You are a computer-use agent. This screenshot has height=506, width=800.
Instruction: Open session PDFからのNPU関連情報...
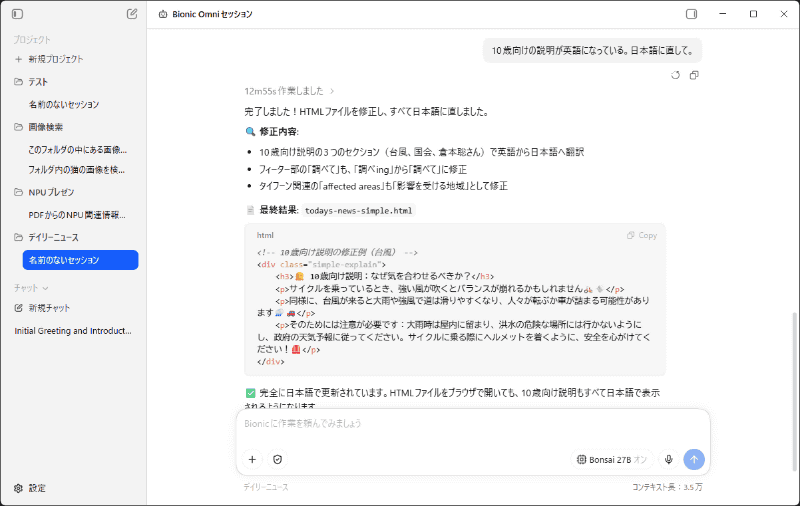77,215
